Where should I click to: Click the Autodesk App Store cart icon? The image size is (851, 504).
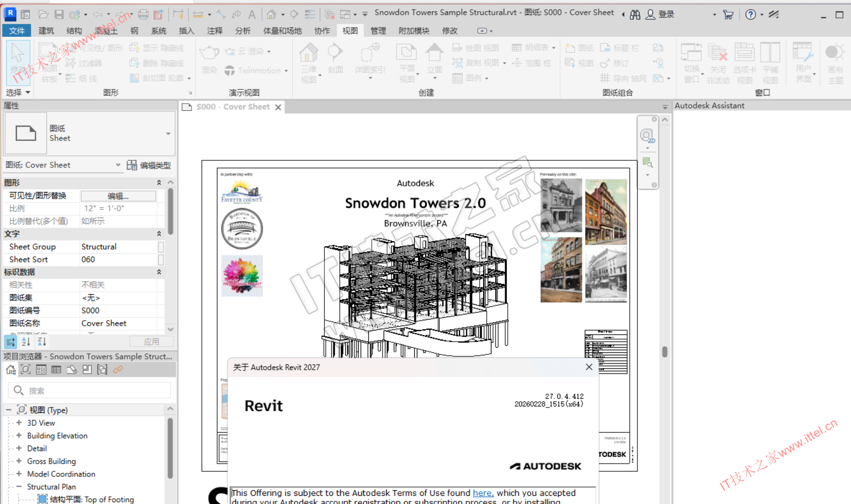[x=728, y=14]
